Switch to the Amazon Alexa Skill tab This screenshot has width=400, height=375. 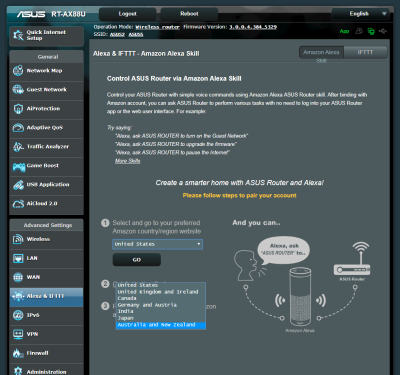click(x=321, y=52)
